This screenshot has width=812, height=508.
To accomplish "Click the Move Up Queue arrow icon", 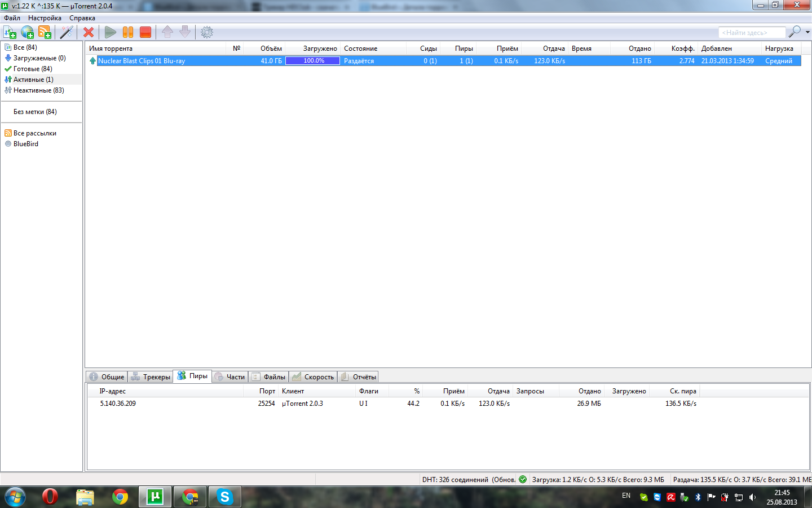I will (x=167, y=32).
